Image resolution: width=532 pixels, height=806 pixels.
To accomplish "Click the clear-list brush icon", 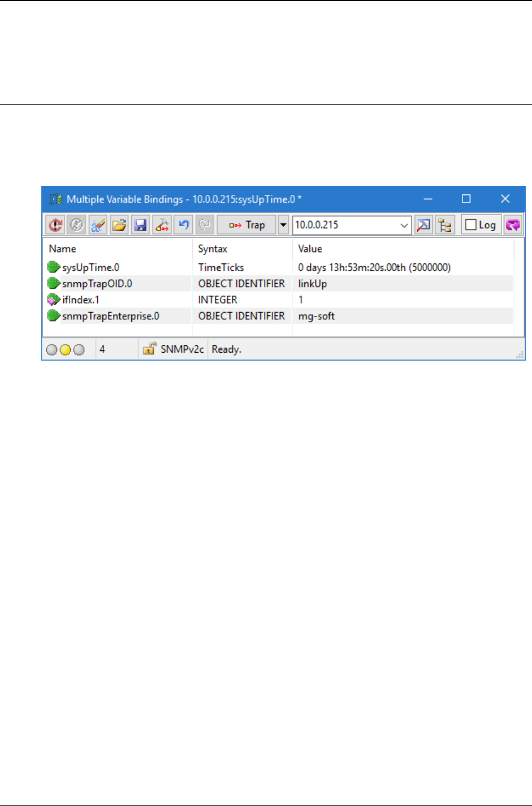I will [98, 225].
